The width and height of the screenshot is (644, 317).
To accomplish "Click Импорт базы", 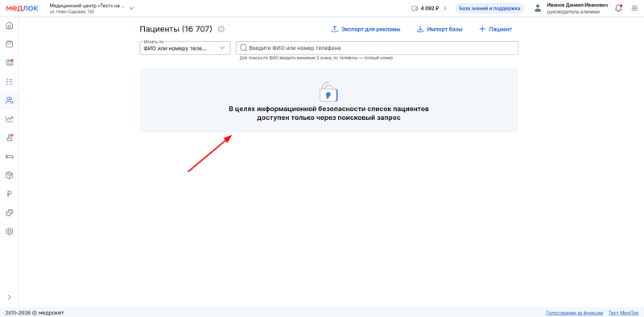I will pyautogui.click(x=440, y=29).
